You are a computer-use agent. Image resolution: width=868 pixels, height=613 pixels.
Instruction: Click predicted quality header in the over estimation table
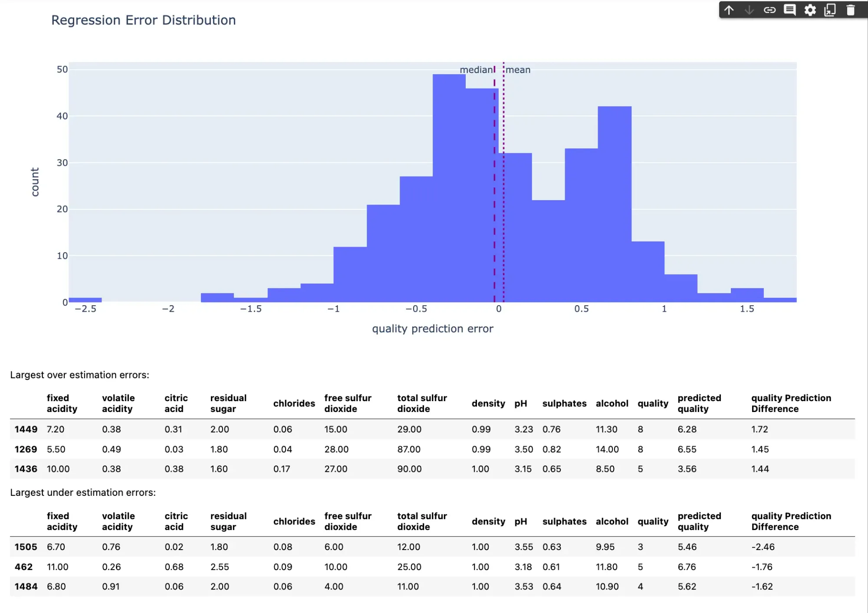(x=699, y=403)
